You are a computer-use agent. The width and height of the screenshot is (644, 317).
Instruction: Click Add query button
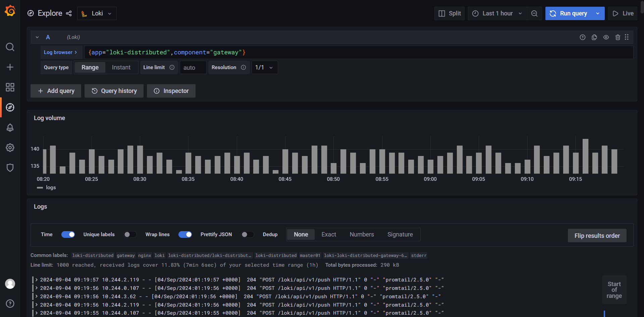[x=56, y=91]
